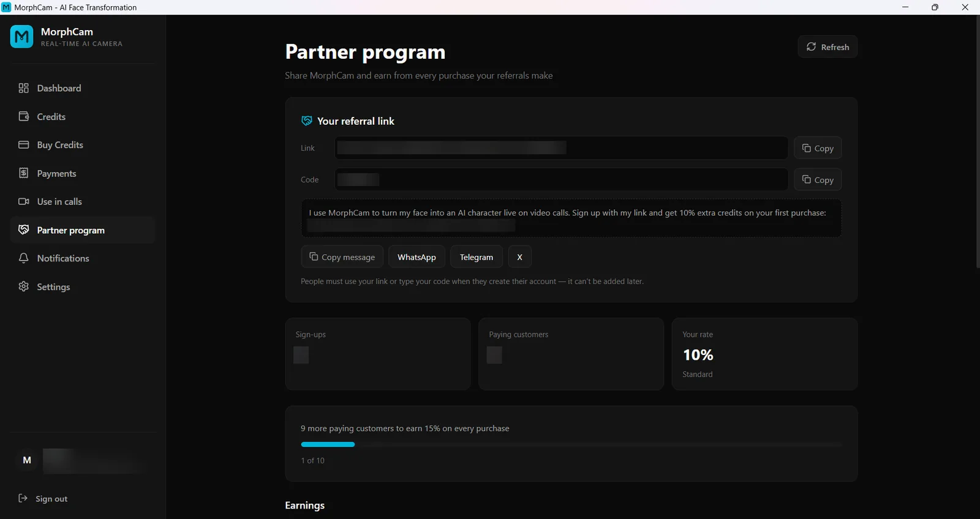
Task: Click the Credits wallet icon
Action: pyautogui.click(x=24, y=116)
